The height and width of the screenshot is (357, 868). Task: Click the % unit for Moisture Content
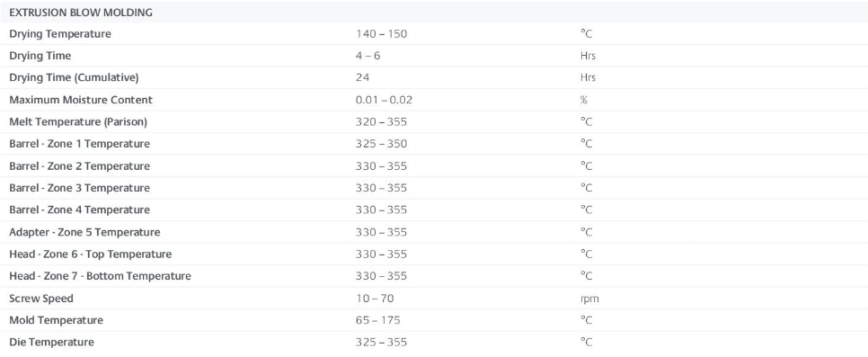[x=583, y=100]
